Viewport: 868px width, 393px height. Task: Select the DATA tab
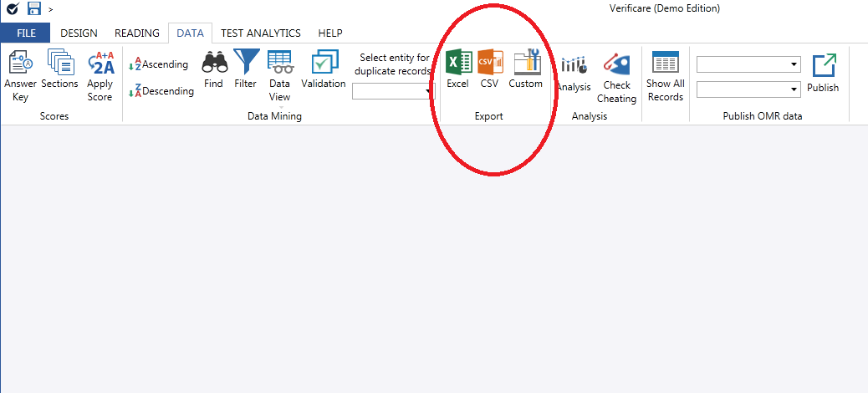(191, 33)
